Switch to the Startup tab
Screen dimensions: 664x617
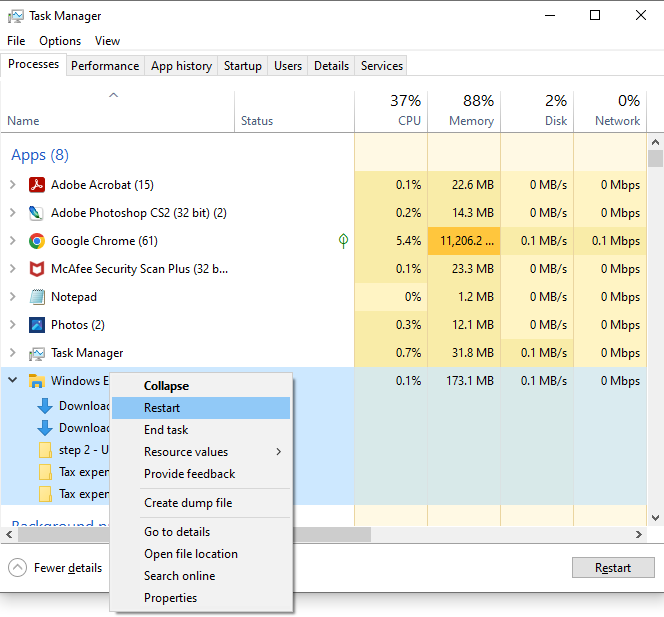click(x=243, y=66)
